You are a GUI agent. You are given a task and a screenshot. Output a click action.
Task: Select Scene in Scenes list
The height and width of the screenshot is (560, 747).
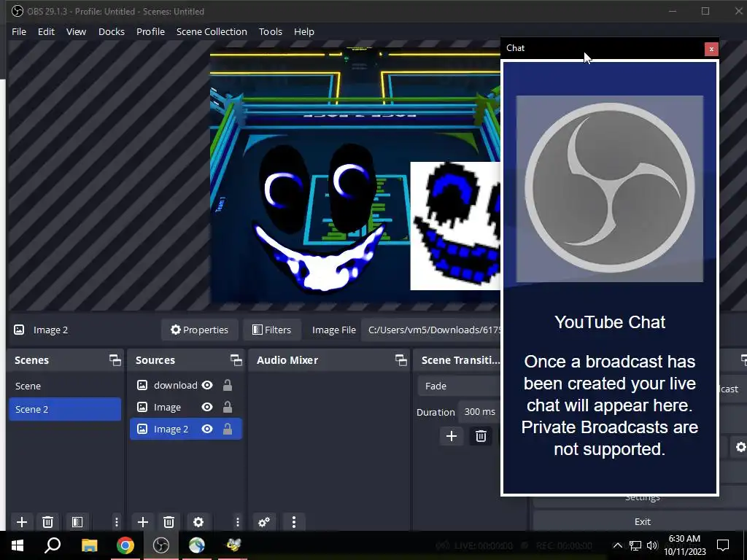tap(65, 386)
